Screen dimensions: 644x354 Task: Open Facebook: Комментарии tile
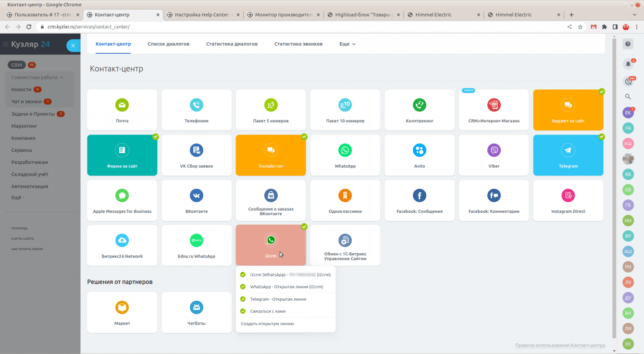494,200
